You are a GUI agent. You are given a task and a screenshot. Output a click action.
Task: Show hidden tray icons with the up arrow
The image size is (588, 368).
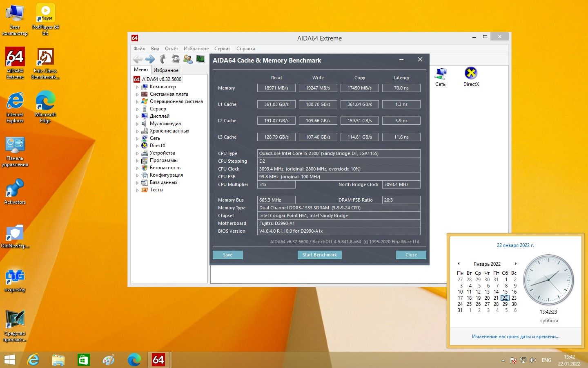[503, 360]
